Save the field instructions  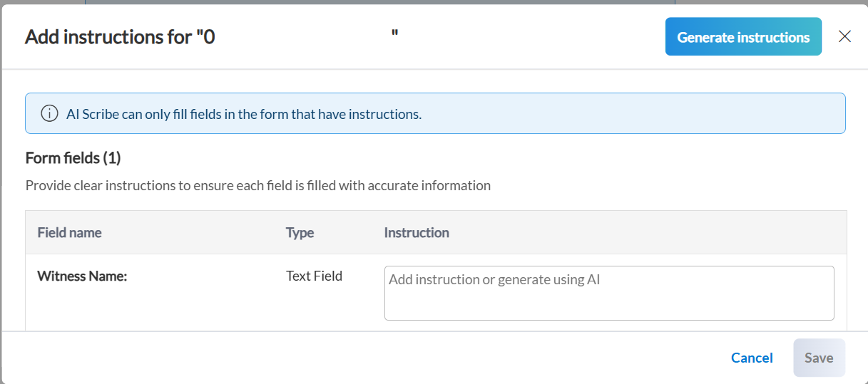click(x=819, y=358)
